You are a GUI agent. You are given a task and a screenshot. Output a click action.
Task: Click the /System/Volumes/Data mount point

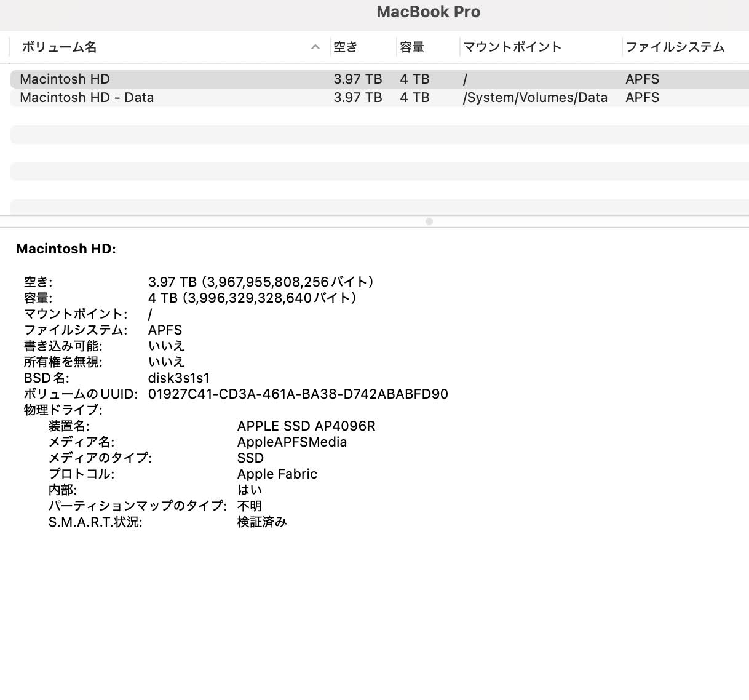pyautogui.click(x=536, y=97)
